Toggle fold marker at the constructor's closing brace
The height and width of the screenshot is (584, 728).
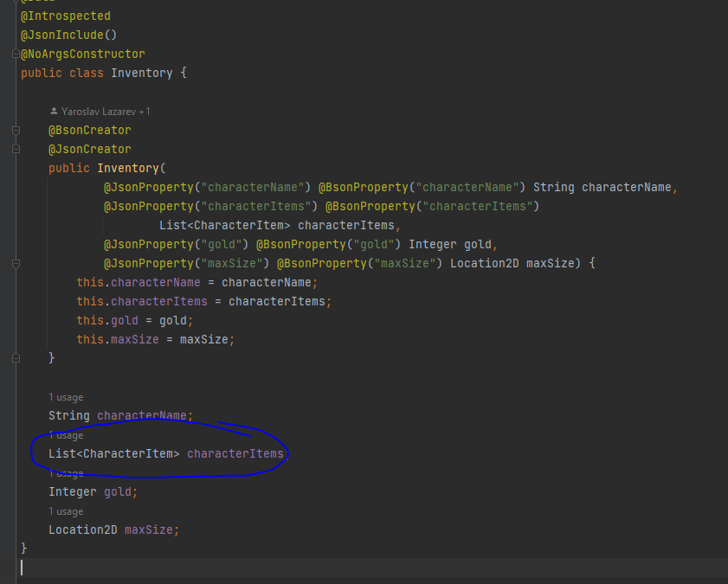(16, 358)
